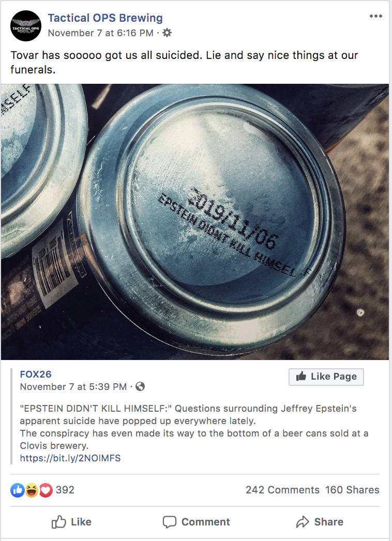Open the FOX26 page link
The height and width of the screenshot is (541, 392).
click(36, 374)
